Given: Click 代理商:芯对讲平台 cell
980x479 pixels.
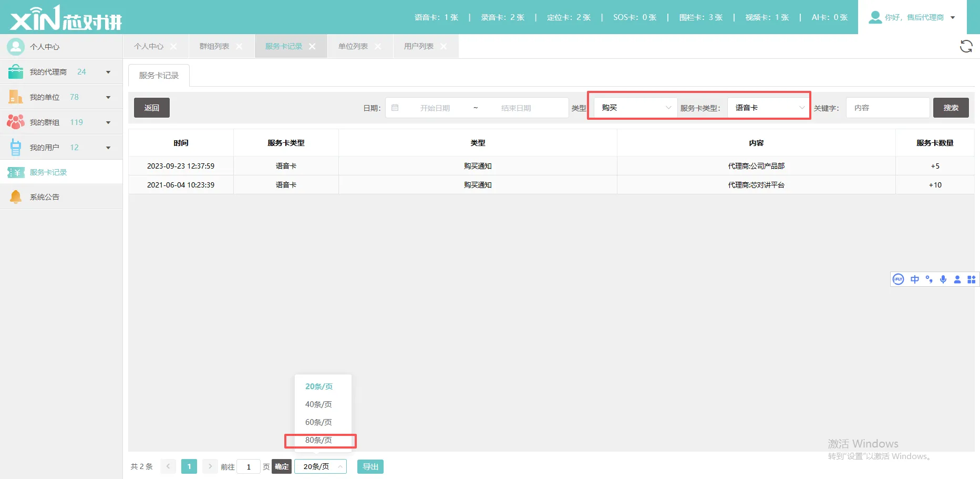Looking at the screenshot, I should coord(756,185).
